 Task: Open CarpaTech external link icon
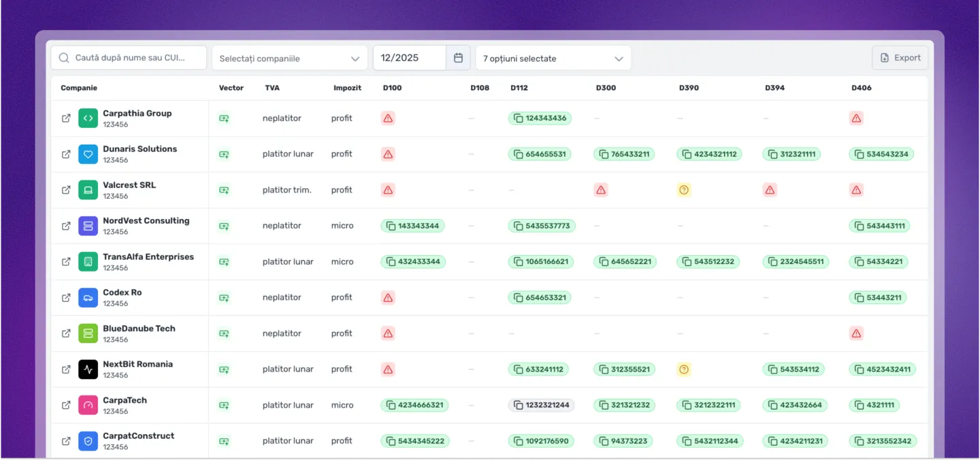pos(66,405)
